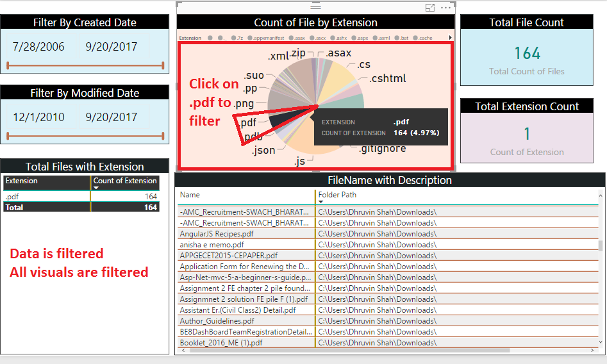Select Booklet_2016_ME (1).pdf row
The width and height of the screenshot is (607, 364).
pyautogui.click(x=388, y=343)
